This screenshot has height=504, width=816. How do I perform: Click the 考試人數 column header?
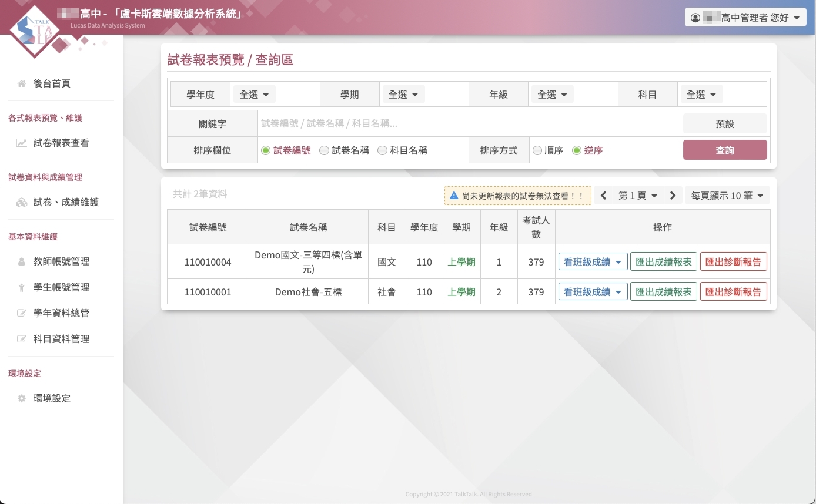(x=536, y=227)
